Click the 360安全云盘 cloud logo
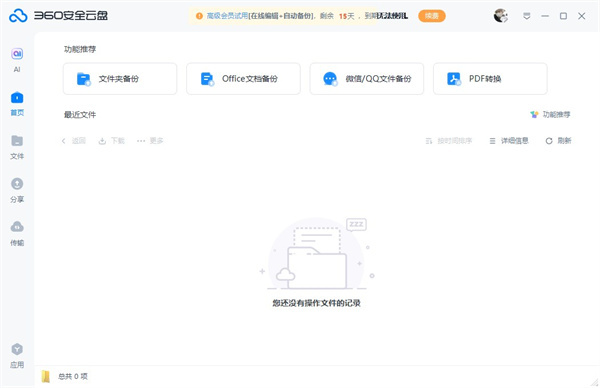The height and width of the screenshot is (388, 600). [x=18, y=16]
